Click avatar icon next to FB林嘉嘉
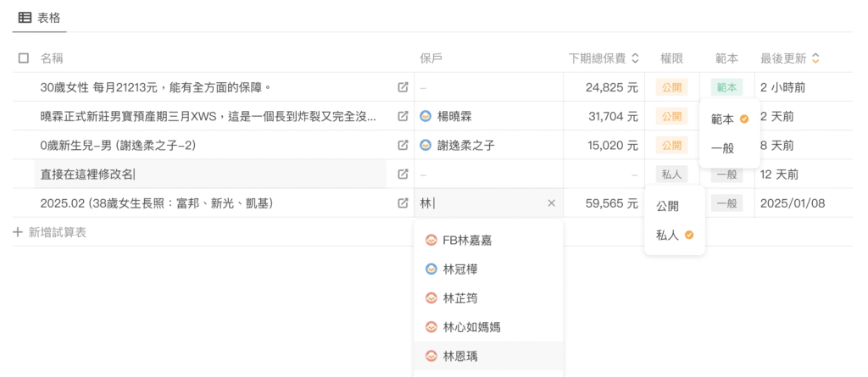 coord(431,241)
